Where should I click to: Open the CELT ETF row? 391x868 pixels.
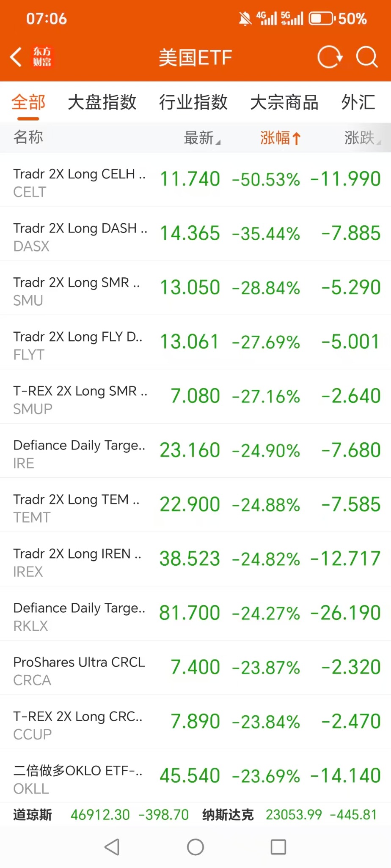(x=195, y=180)
